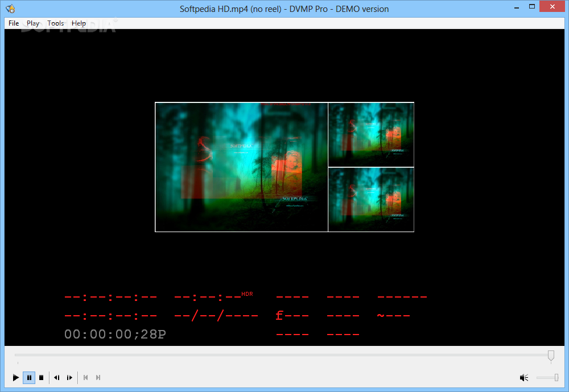Open the Tools menu
This screenshot has width=569, height=392.
tap(56, 23)
